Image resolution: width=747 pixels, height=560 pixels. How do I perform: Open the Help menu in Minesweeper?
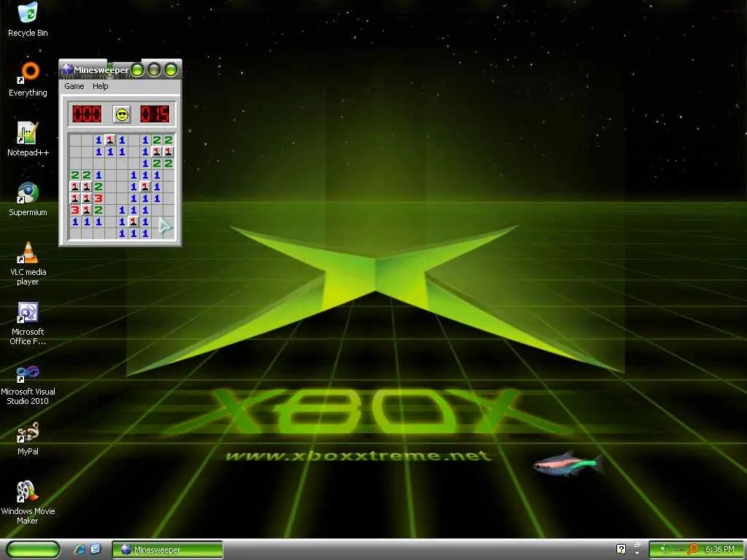100,86
